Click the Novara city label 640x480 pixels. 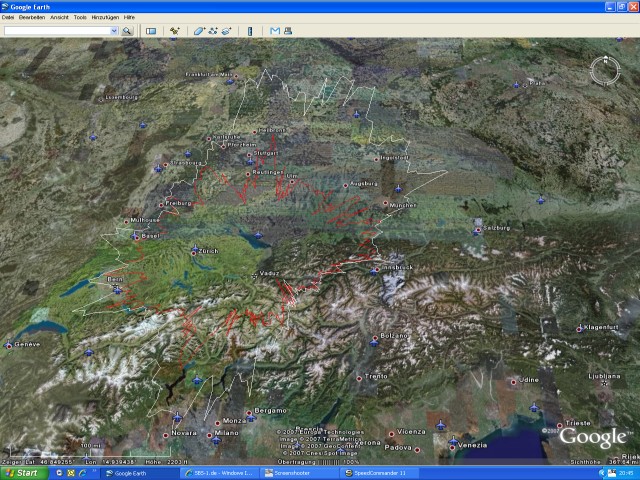[184, 433]
